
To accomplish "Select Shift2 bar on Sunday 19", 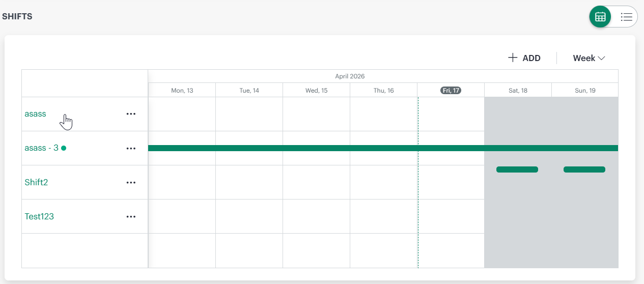I will tap(584, 169).
